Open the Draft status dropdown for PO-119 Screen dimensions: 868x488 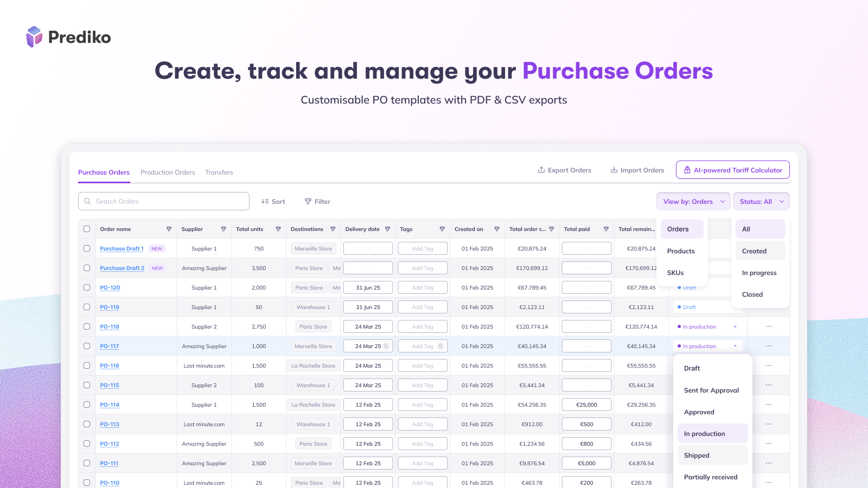click(707, 307)
